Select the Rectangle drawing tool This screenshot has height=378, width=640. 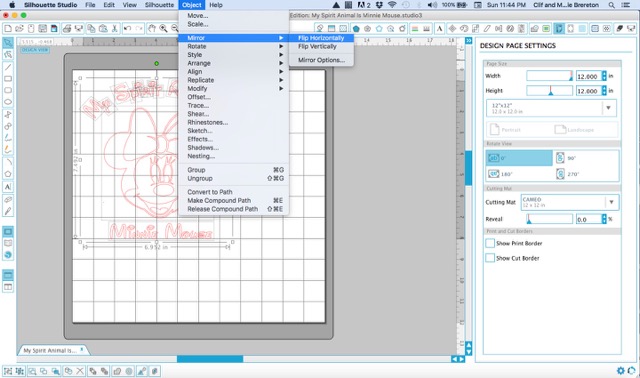coord(8,78)
